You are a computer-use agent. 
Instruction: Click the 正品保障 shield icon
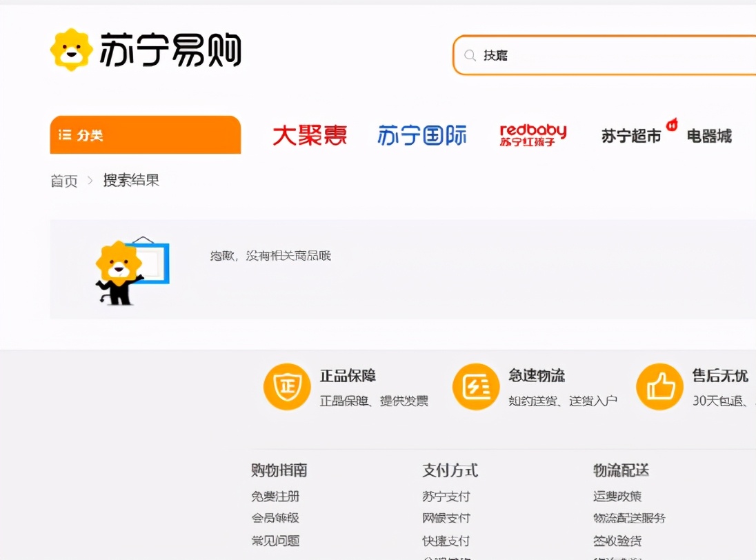pos(287,386)
